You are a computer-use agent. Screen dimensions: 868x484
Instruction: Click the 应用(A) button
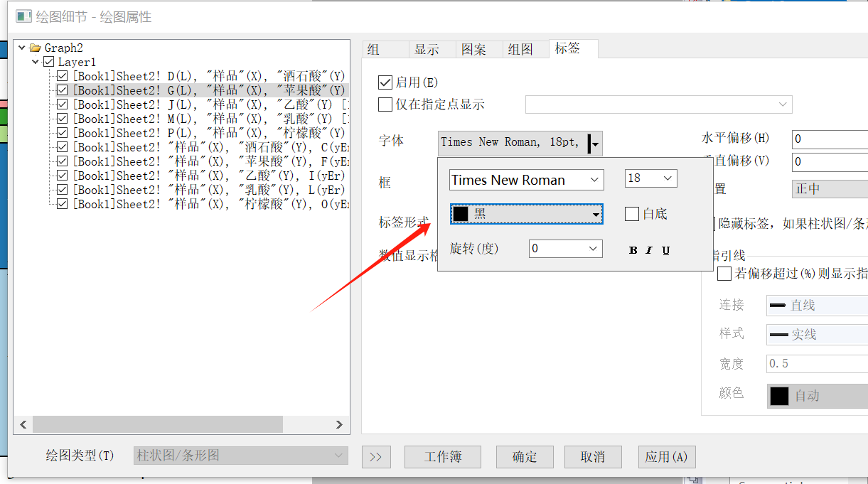click(666, 457)
